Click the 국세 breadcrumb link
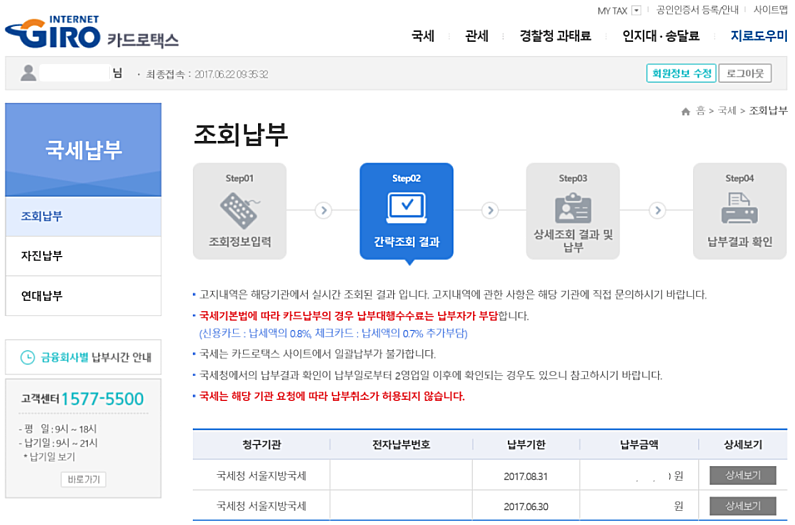795x525 pixels. click(x=727, y=111)
